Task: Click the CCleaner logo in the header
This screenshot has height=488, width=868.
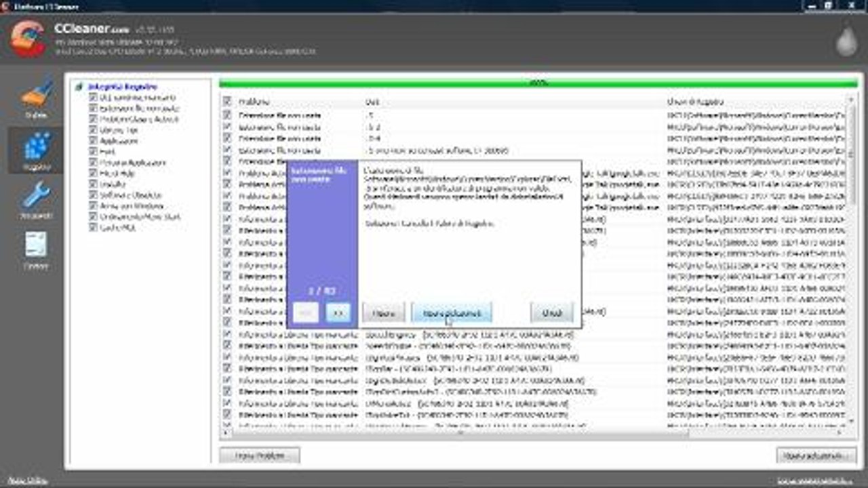Action: tap(28, 39)
